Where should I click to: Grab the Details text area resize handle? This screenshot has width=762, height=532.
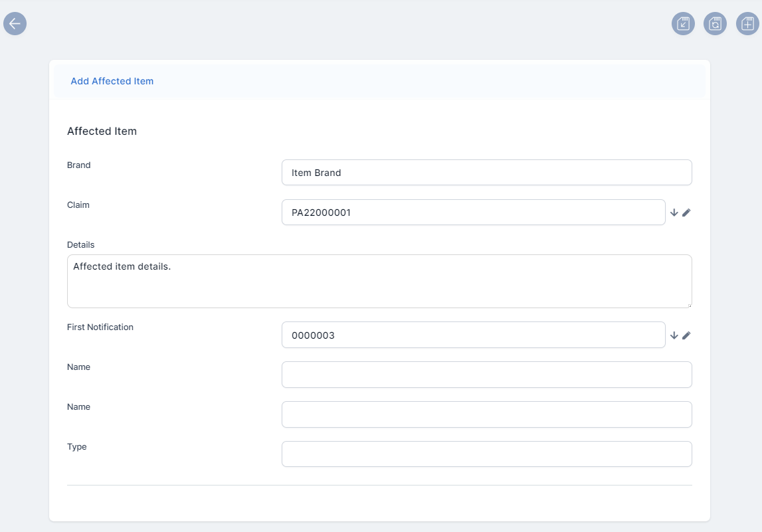click(x=689, y=305)
